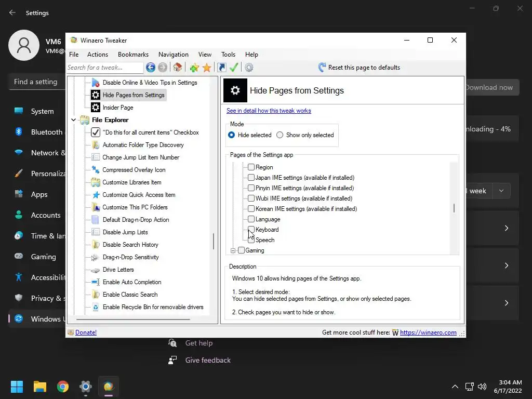Click the Customize Libraries Item folder icon
Screen dimensions: 532x399
pos(96,182)
